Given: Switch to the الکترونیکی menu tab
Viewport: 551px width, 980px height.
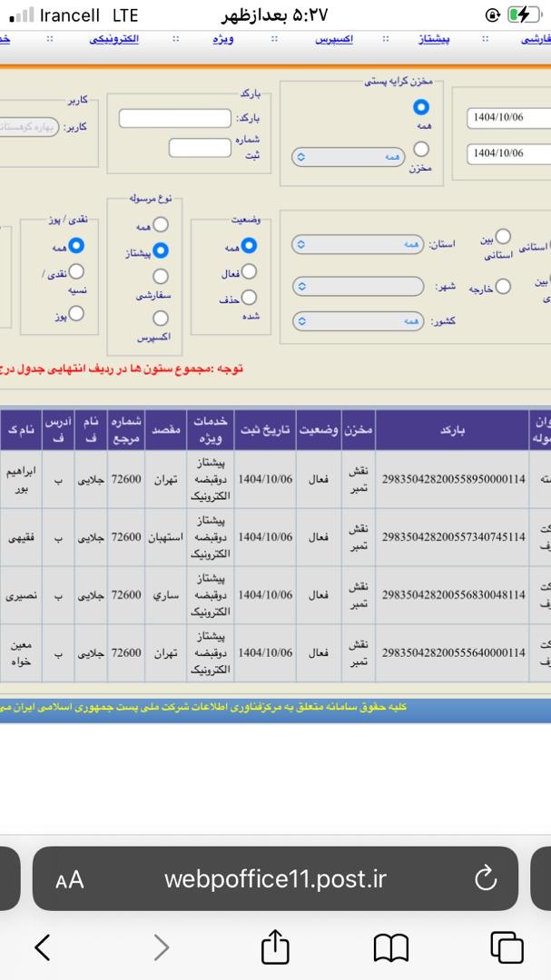Looking at the screenshot, I should click(x=113, y=40).
